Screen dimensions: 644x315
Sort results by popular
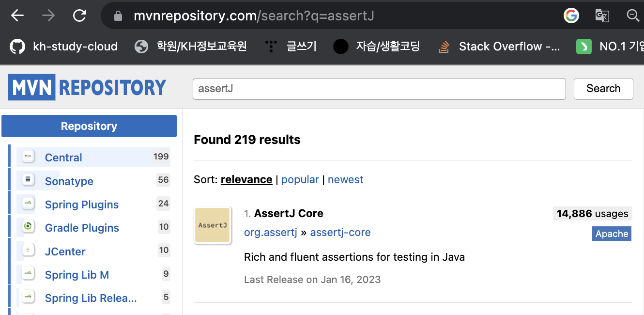click(300, 179)
